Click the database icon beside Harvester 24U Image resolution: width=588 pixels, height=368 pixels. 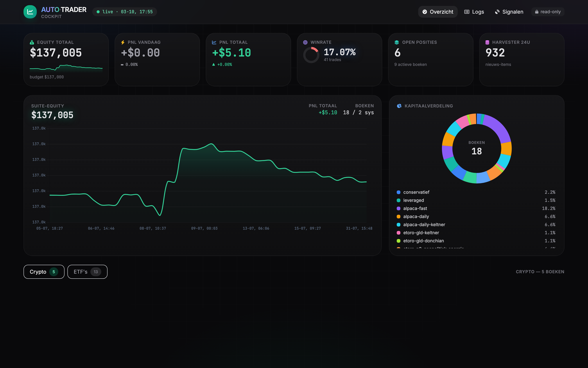[487, 42]
